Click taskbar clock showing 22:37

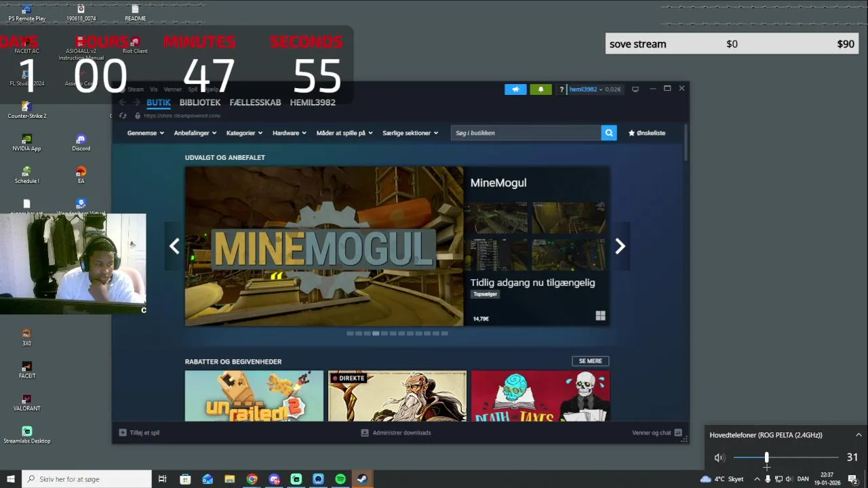(827, 479)
